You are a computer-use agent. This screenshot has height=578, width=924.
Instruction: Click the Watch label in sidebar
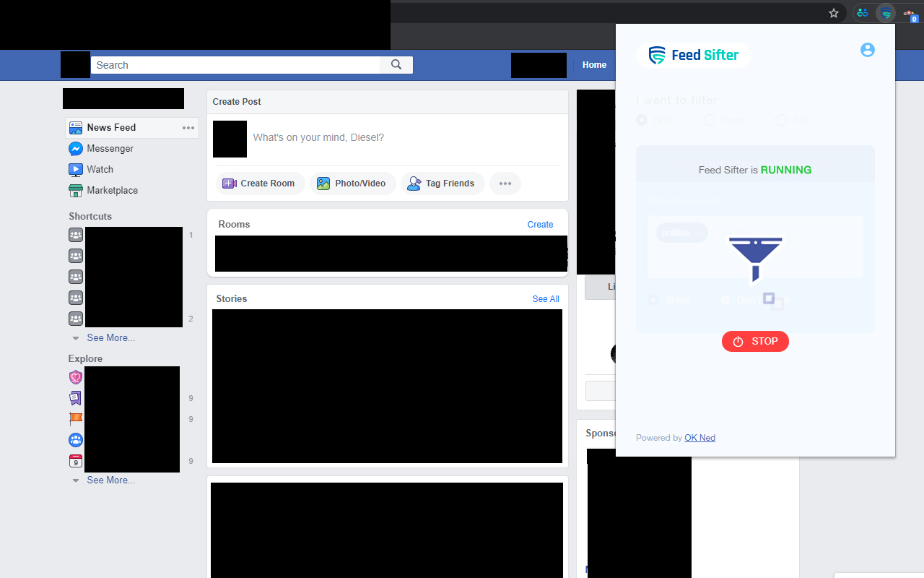(x=100, y=170)
